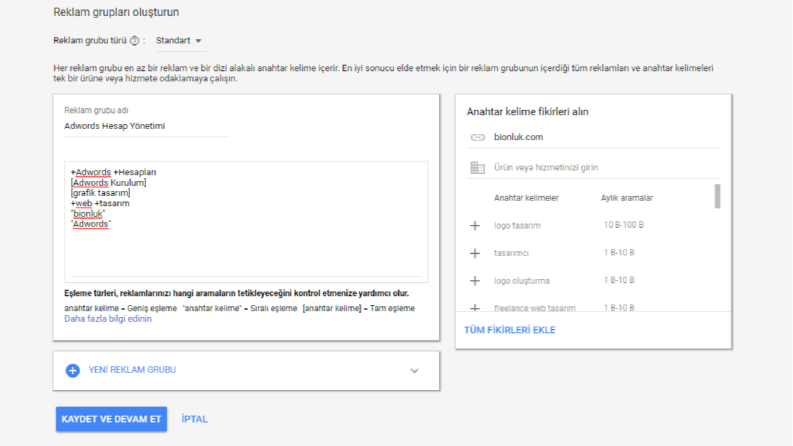Expand the new ad group chevron
This screenshot has height=446, width=793.
click(x=414, y=371)
